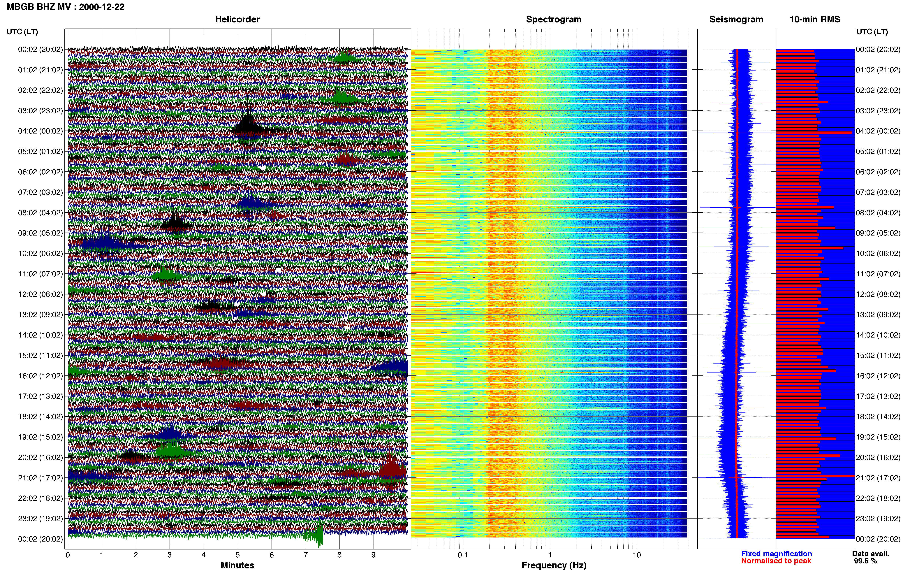The height and width of the screenshot is (578, 924).
Task: Click minute tick label 0 on helicorder axis
Action: [x=68, y=555]
